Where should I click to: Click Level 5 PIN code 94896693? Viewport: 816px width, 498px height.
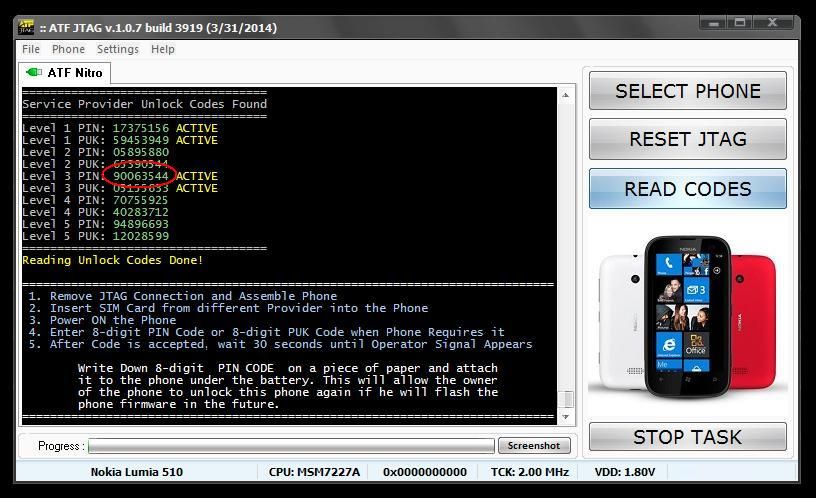tap(141, 224)
